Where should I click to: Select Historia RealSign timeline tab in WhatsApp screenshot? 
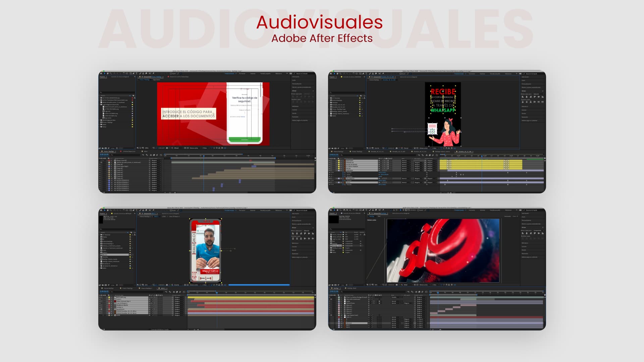(x=338, y=152)
